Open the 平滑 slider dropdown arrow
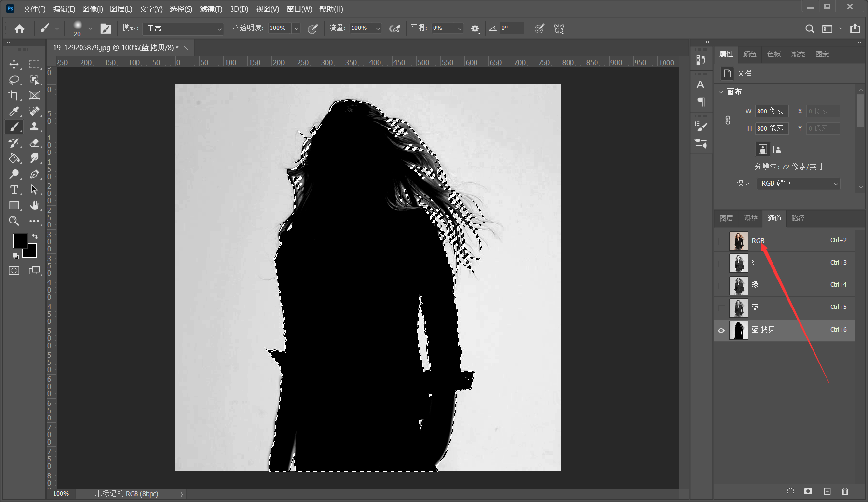Image resolution: width=868 pixels, height=502 pixels. (460, 28)
